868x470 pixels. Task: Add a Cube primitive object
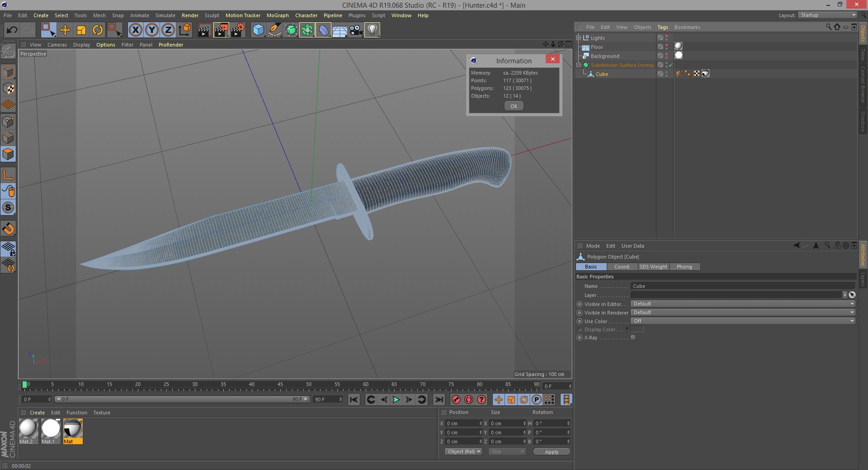pos(258,30)
